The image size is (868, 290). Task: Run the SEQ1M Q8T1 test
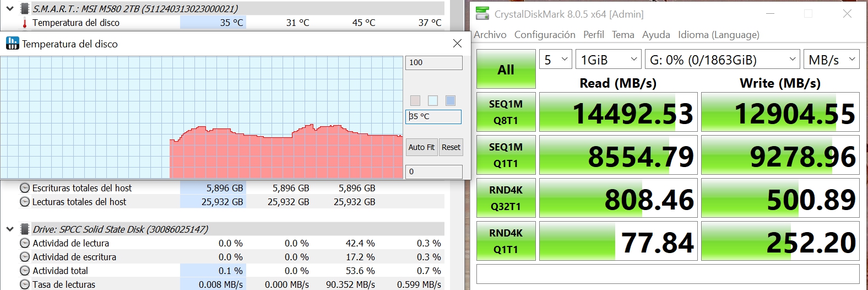[506, 112]
